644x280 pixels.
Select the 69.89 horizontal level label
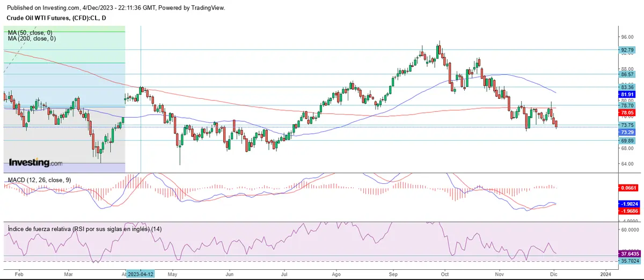tap(627, 140)
